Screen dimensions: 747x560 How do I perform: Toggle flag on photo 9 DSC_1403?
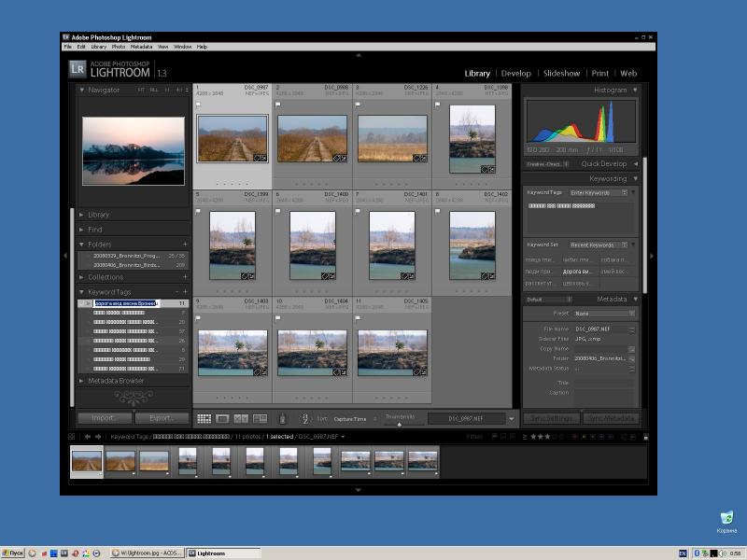pyautogui.click(x=198, y=318)
